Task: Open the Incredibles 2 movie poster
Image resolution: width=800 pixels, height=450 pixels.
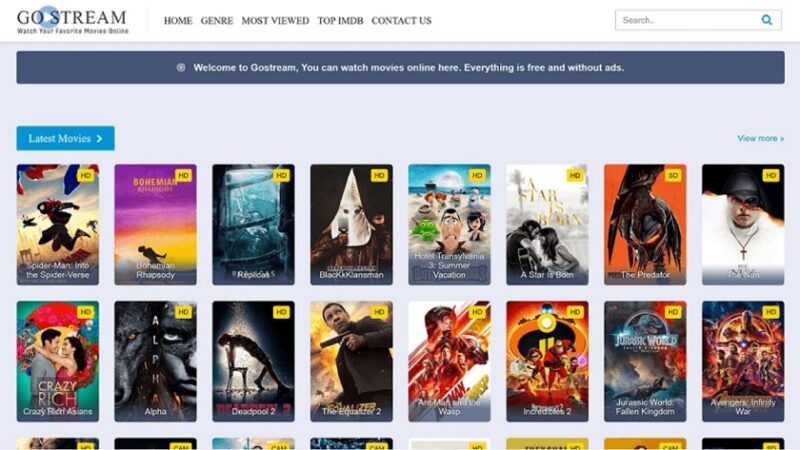Action: coord(547,361)
